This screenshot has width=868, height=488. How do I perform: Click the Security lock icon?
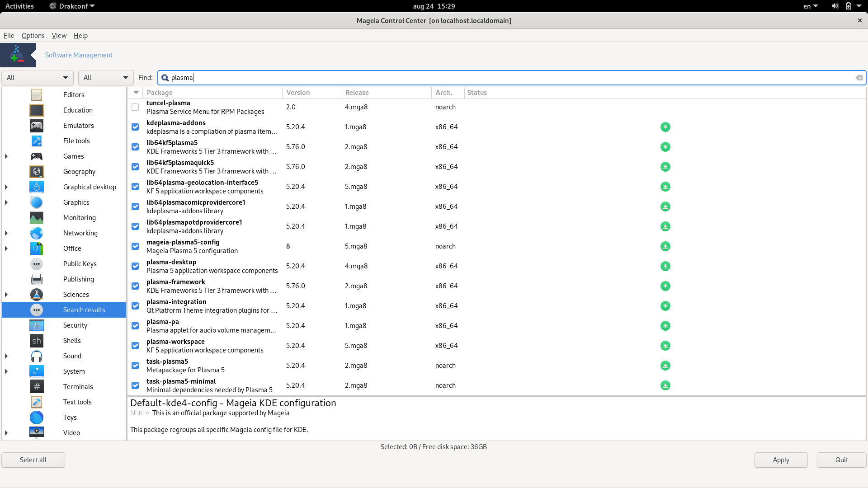pos(37,325)
